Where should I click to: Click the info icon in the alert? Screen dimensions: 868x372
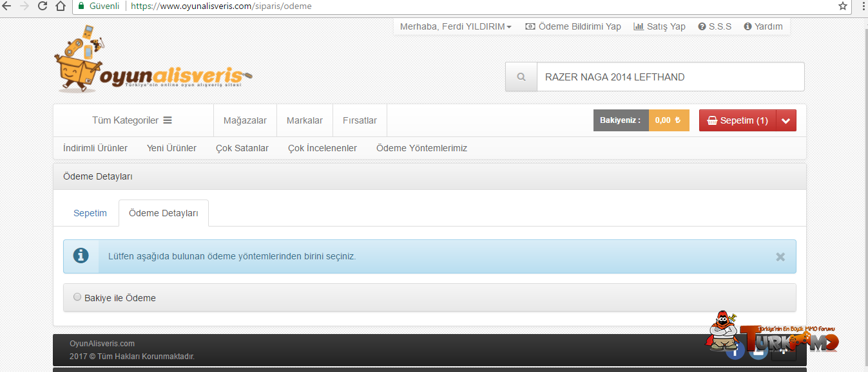click(81, 256)
